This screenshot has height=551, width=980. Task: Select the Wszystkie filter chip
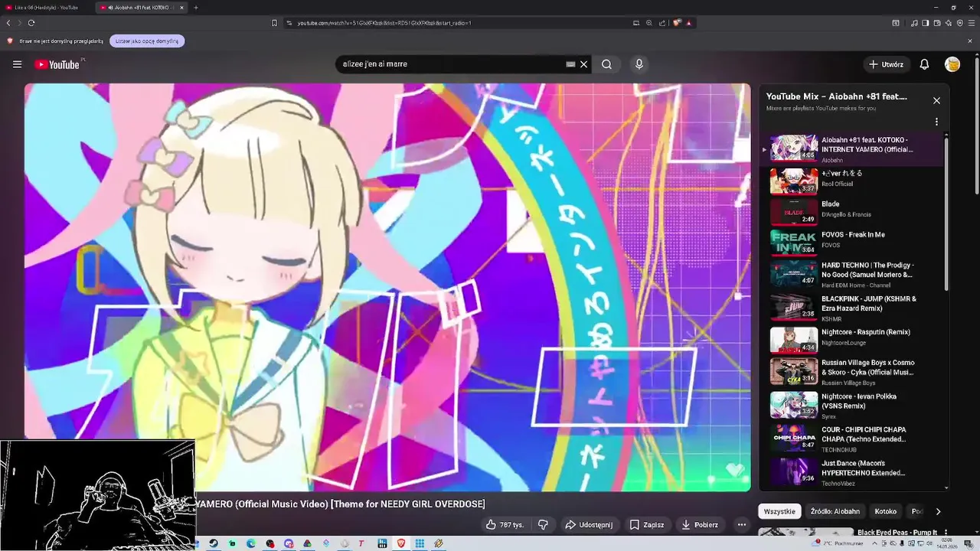click(779, 511)
